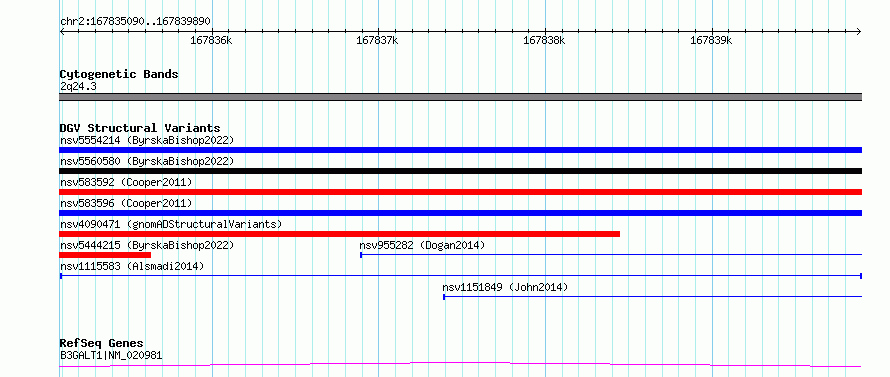Click the 167839k ruler tick label
The height and width of the screenshot is (377, 890).
[x=711, y=41]
